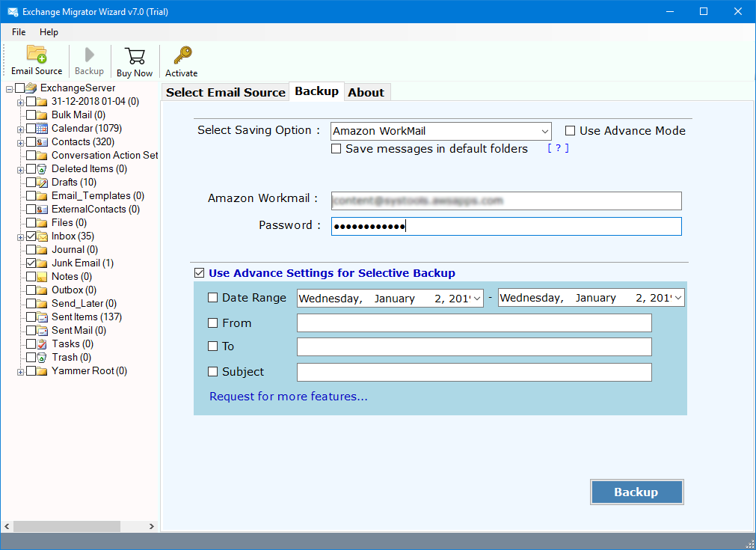This screenshot has width=756, height=550.
Task: Click the ExchangeServer root mailbox icon
Action: point(31,88)
